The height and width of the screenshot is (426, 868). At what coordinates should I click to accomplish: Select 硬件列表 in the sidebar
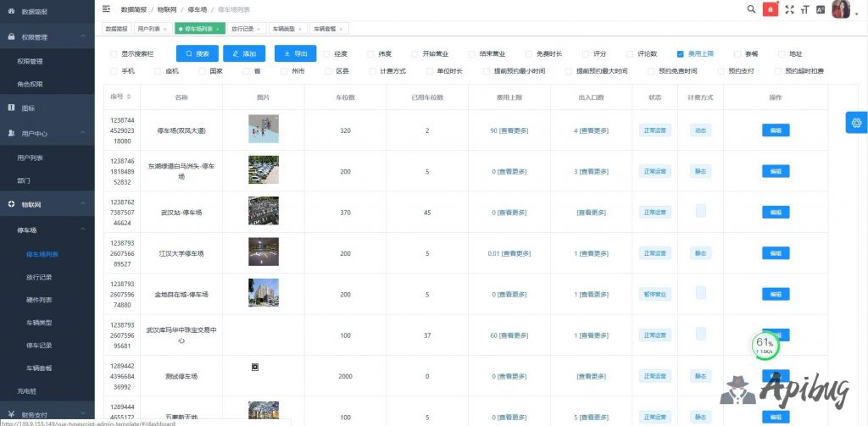40,299
